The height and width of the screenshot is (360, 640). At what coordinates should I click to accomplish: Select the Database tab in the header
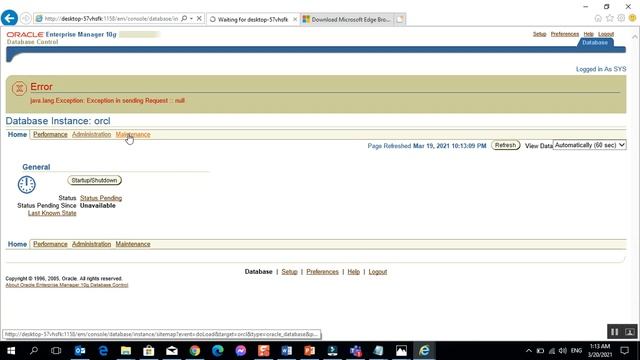(595, 42)
